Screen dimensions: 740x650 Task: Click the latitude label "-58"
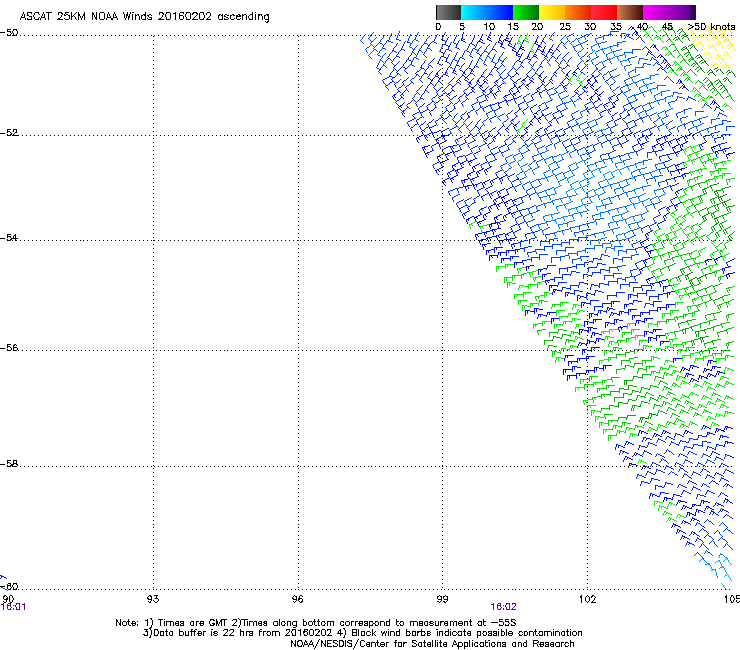[9, 464]
